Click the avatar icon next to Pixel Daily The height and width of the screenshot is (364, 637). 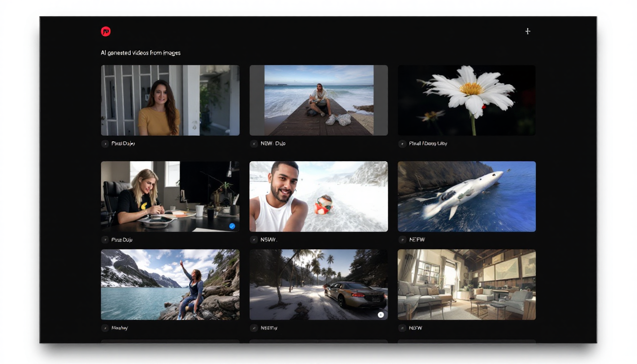(105, 144)
